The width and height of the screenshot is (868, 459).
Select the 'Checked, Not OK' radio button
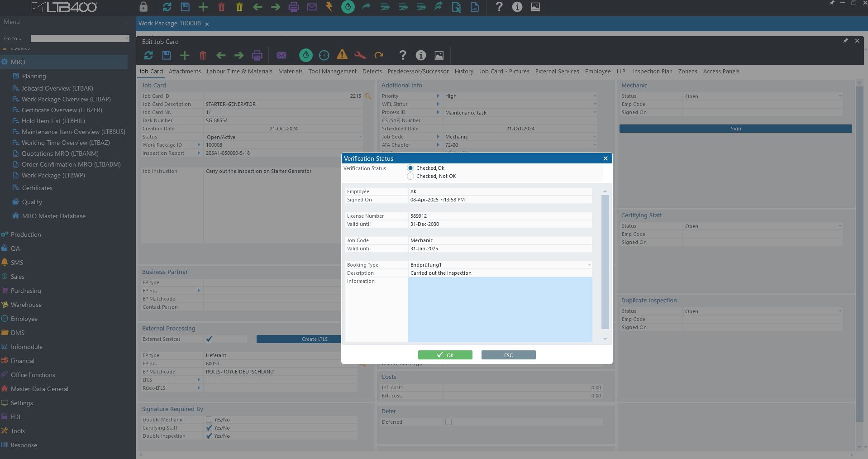[410, 176]
